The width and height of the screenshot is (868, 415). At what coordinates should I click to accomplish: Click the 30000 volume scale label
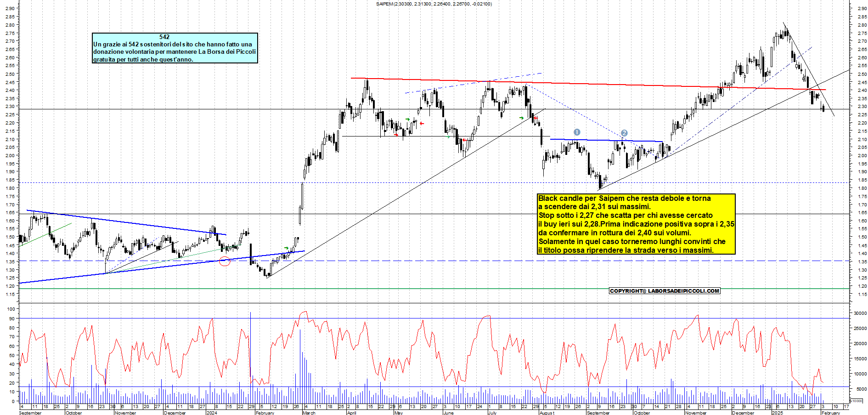[x=860, y=313]
